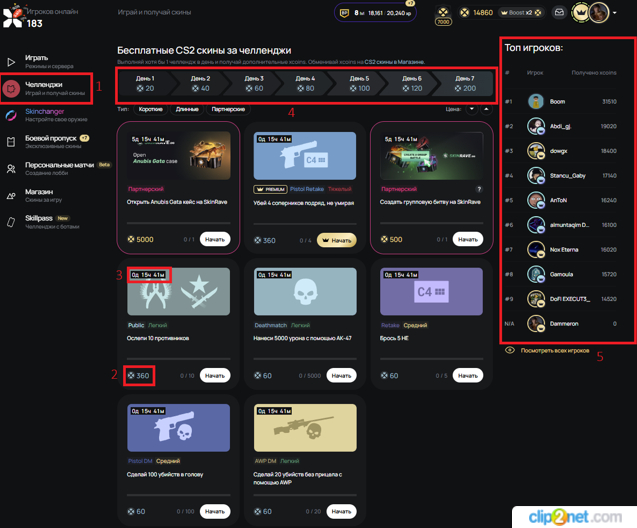
Task: Select DoFl EXECUT3_ player name
Action: (x=570, y=299)
